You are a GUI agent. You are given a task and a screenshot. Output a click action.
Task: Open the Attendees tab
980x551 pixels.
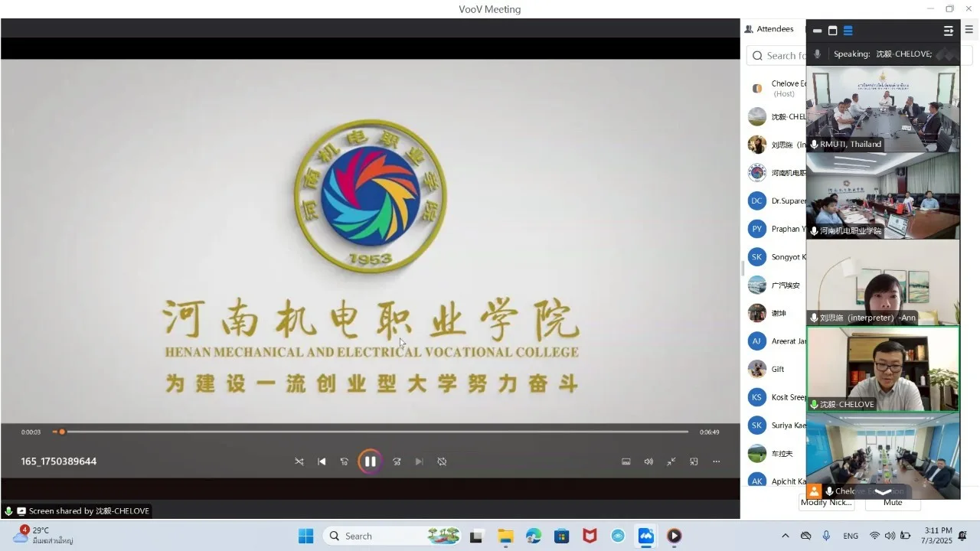click(x=769, y=29)
